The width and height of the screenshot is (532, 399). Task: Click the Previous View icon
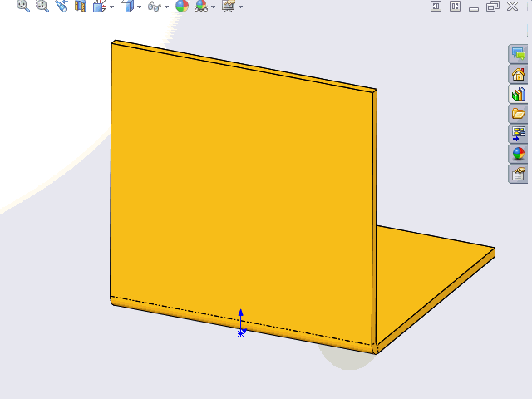click(62, 6)
